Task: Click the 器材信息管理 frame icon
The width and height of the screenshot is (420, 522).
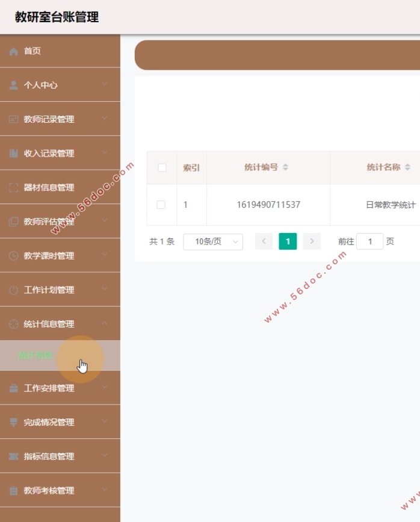Action: (14, 188)
